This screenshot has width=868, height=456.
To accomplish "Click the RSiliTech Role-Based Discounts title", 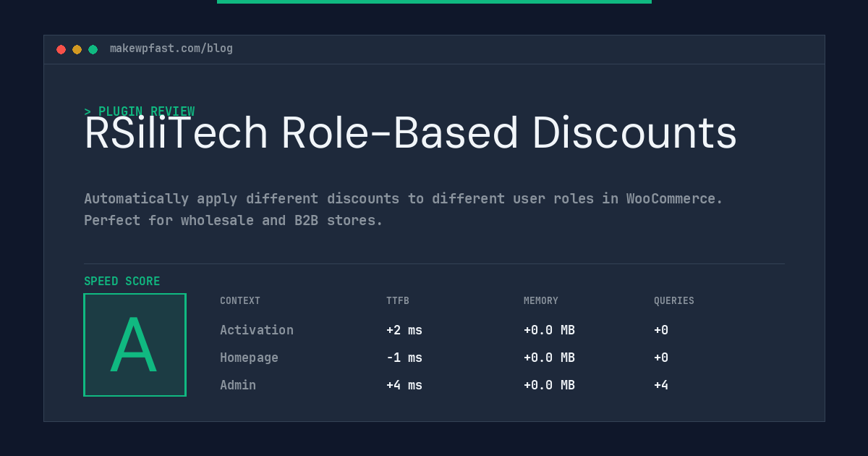I will tap(410, 133).
